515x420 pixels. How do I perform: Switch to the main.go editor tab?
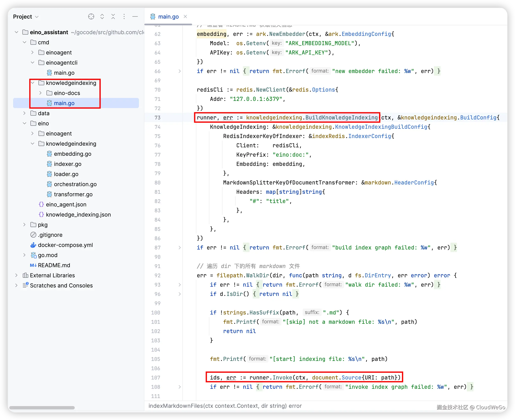[x=168, y=17]
